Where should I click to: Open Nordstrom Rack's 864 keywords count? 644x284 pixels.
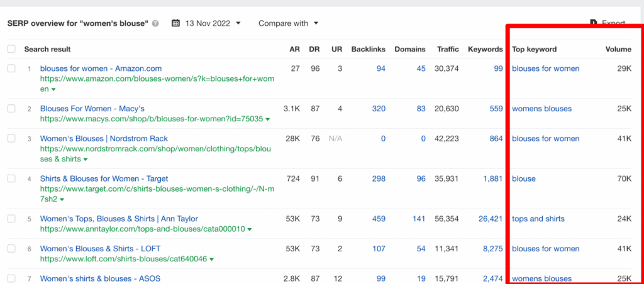coord(496,139)
